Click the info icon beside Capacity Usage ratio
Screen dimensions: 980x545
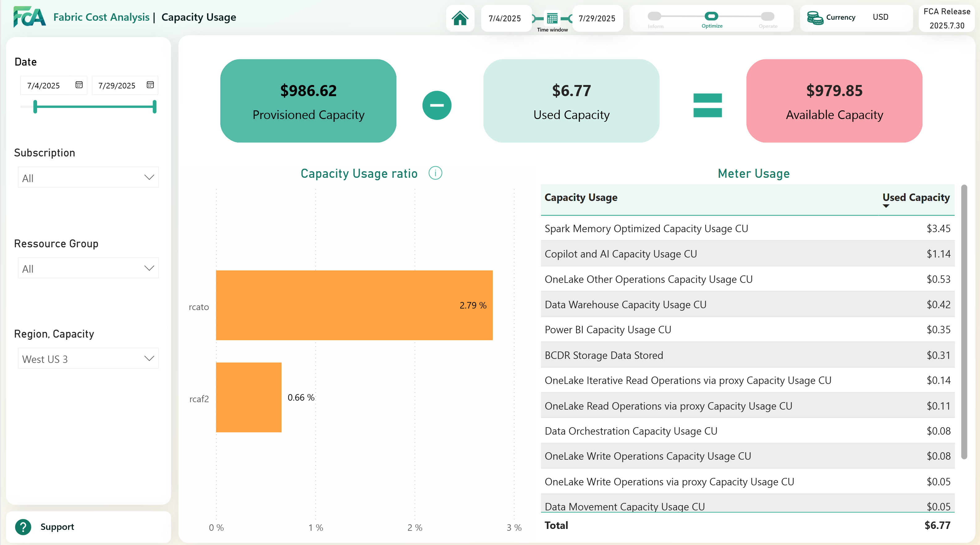(x=436, y=173)
